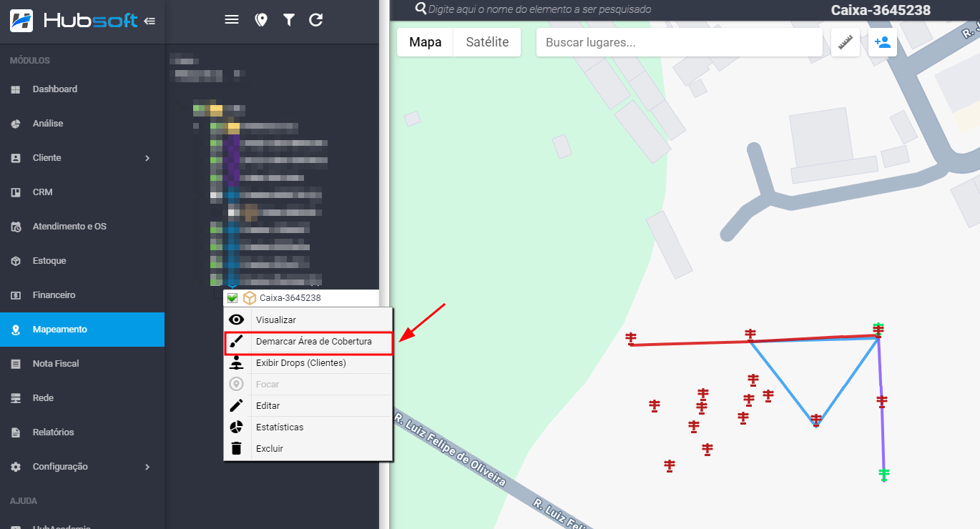Screen dimensions: 980x529
Task: Choose Demarcar Área de Cobertura option
Action: point(308,342)
